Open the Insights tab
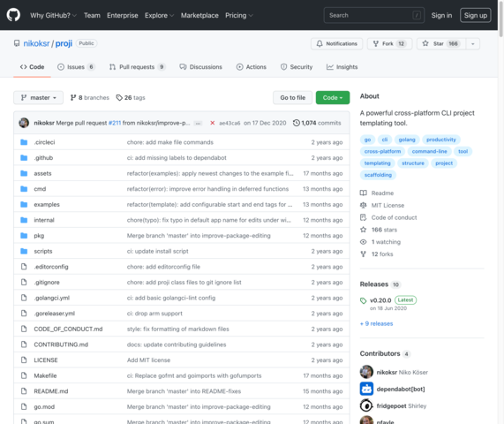 pyautogui.click(x=342, y=67)
